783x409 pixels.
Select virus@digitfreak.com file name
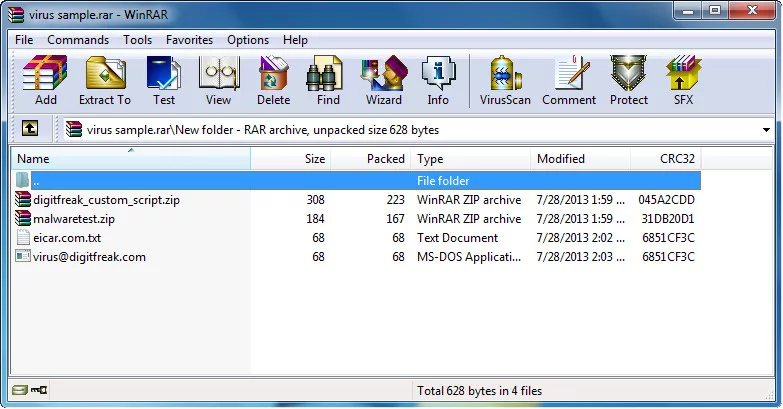pyautogui.click(x=89, y=257)
